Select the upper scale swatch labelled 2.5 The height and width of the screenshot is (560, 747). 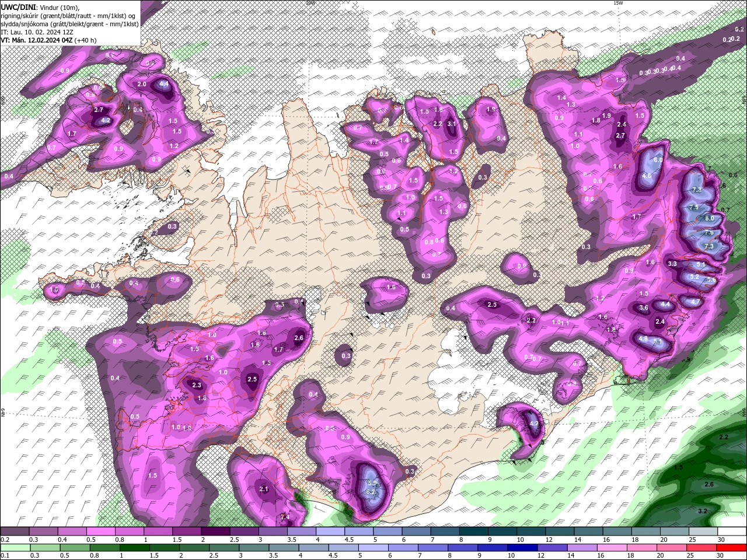point(244,531)
